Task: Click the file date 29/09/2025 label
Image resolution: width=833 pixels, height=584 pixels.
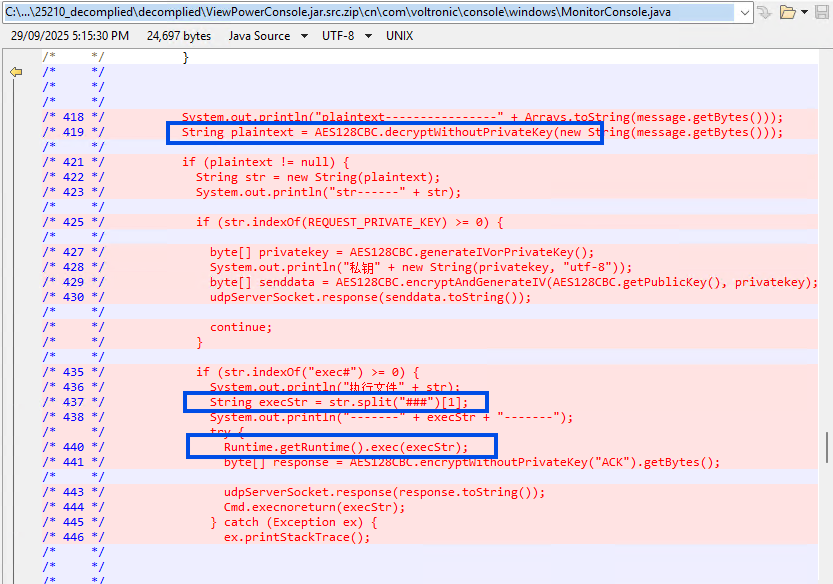Action: point(70,36)
